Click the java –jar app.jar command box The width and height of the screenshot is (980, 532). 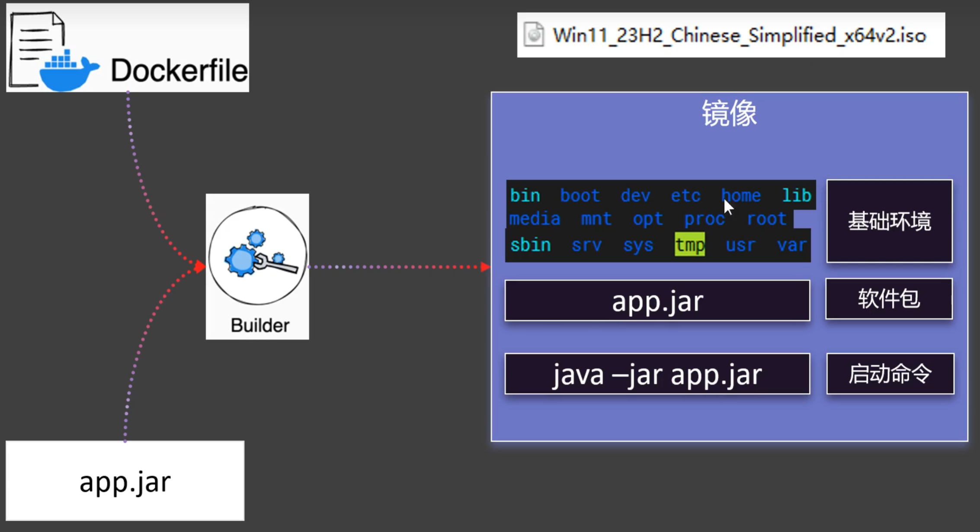(657, 374)
